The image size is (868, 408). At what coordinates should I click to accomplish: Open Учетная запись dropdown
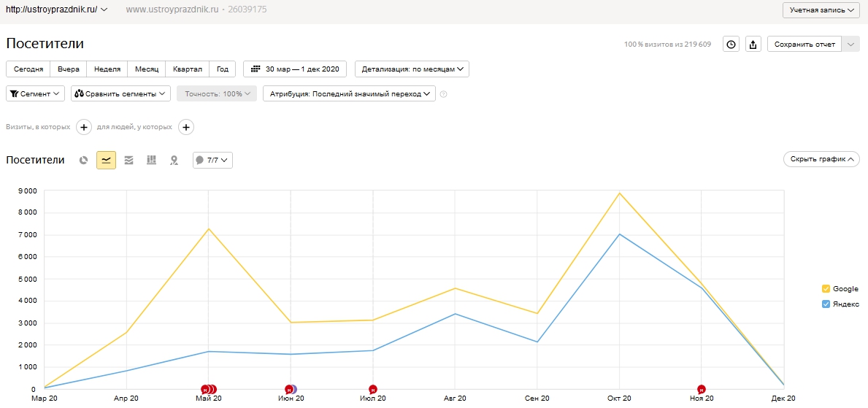click(x=821, y=10)
